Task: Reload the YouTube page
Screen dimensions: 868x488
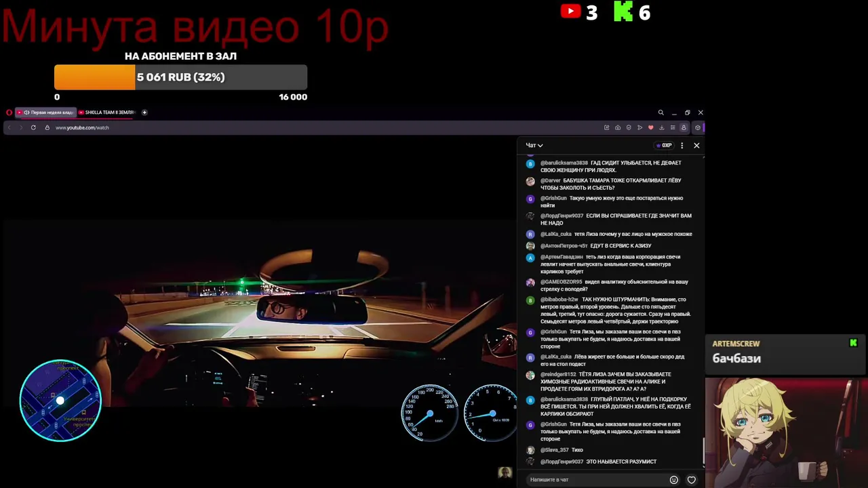Action: pos(33,127)
